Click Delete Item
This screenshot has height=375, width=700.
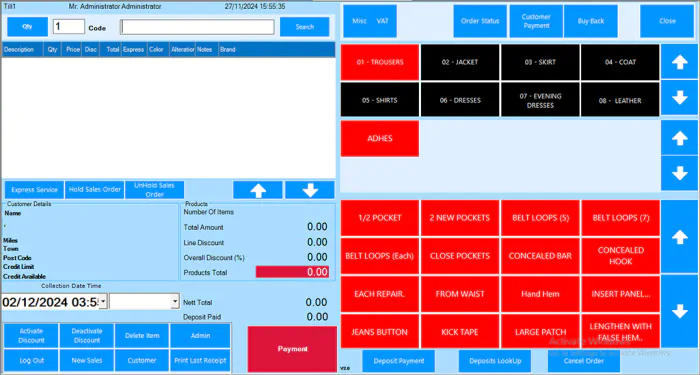pos(142,336)
